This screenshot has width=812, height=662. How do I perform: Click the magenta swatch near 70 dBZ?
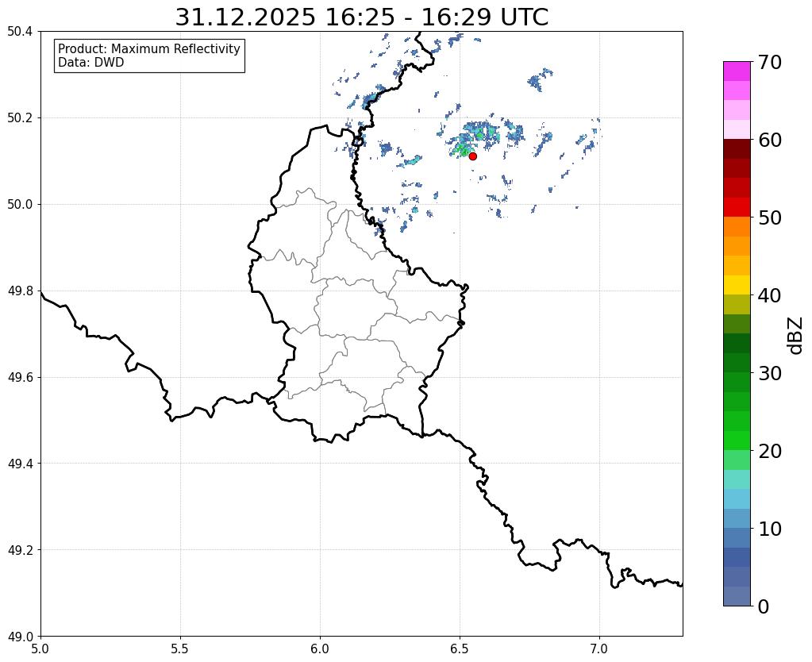(737, 71)
